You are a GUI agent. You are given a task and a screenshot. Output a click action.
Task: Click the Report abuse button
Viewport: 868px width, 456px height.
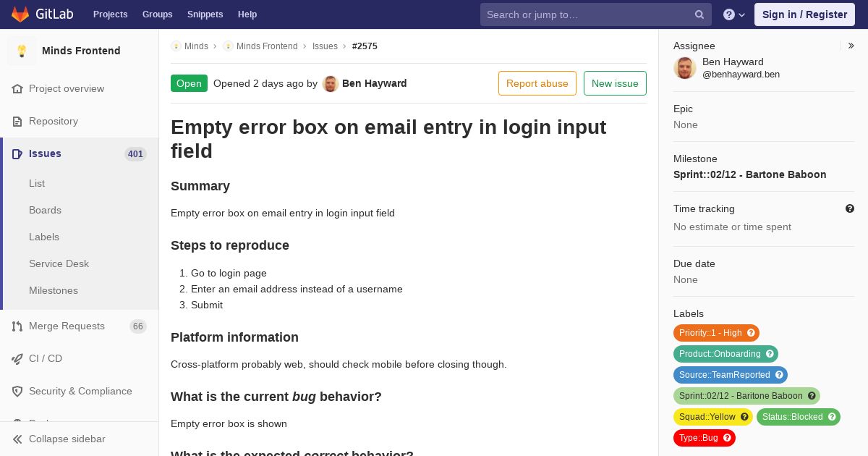coord(537,83)
